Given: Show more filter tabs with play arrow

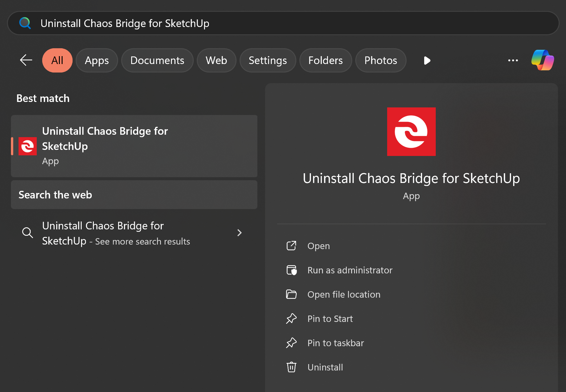Looking at the screenshot, I should coord(427,60).
